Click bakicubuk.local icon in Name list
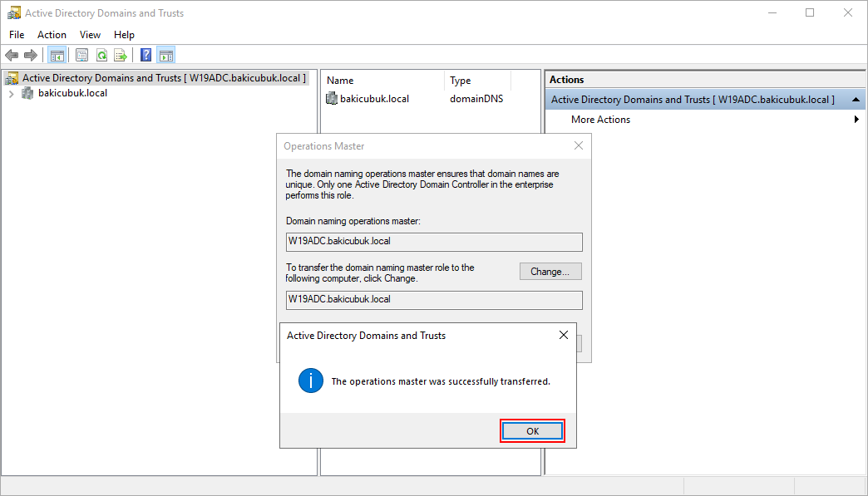 [x=332, y=99]
